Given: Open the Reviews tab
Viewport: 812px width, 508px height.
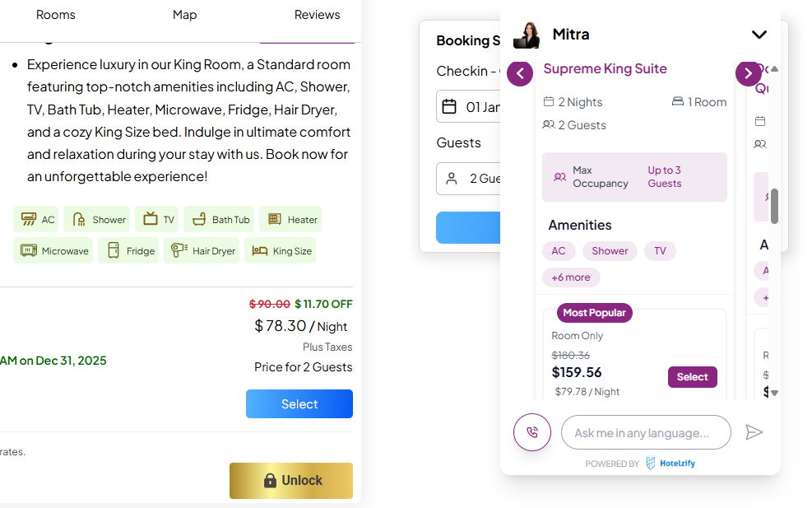Looking at the screenshot, I should 317,15.
